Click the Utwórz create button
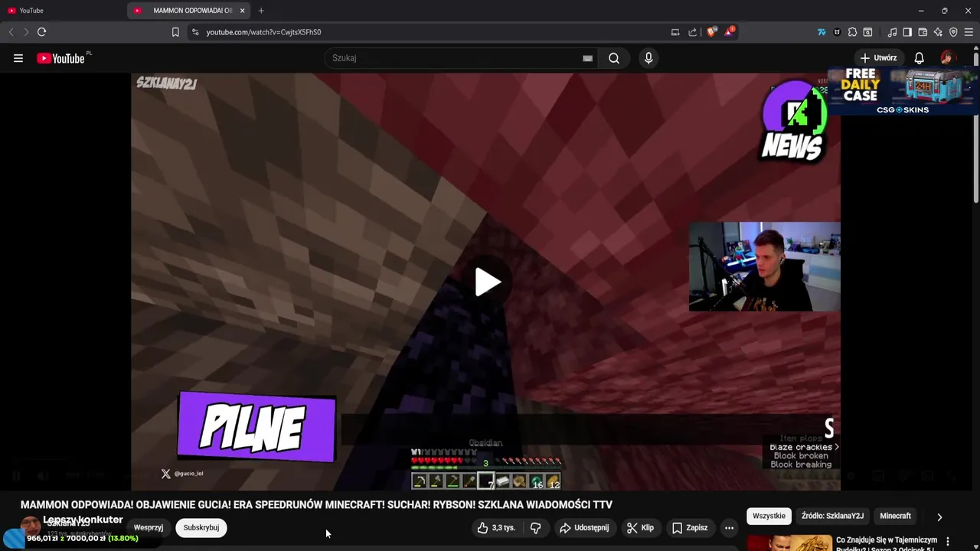This screenshot has width=980, height=551. coord(878,58)
